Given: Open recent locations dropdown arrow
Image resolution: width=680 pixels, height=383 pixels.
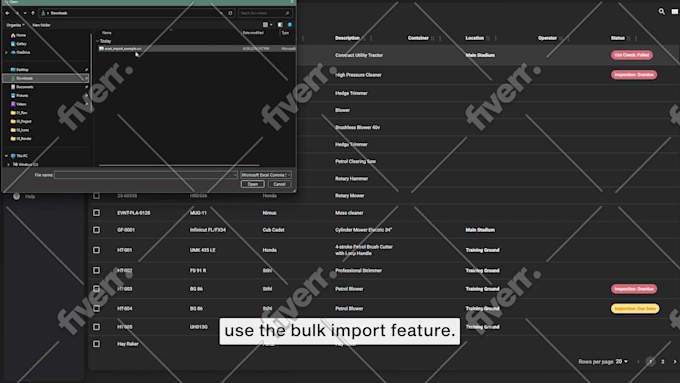Looking at the screenshot, I should (x=25, y=13).
